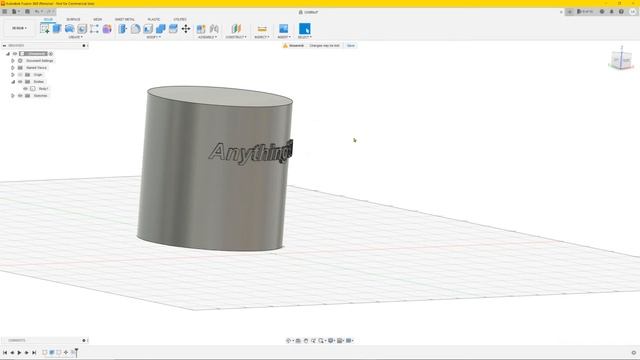The image size is (640, 360).
Task: Open the Design workspace dropdown
Action: pyautogui.click(x=19, y=28)
